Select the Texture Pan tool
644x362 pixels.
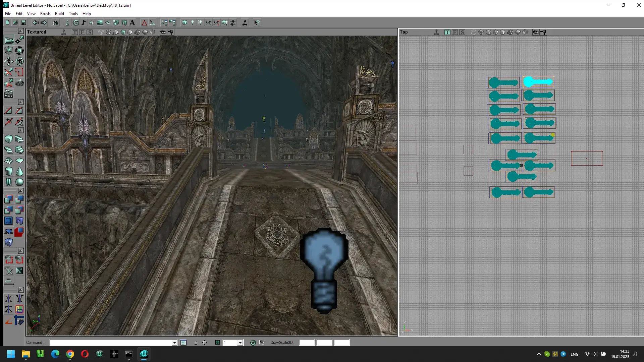tap(9, 61)
